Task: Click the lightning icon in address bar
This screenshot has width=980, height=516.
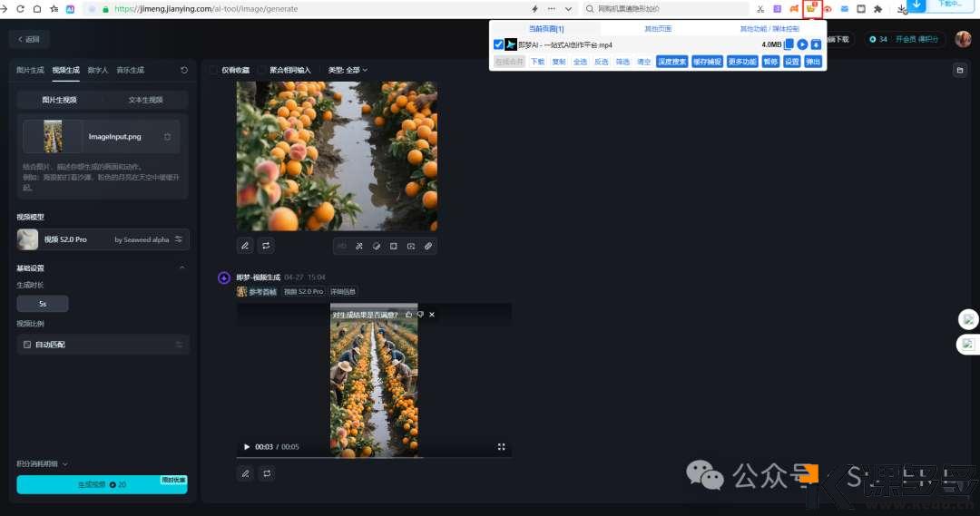Action: 534,9
